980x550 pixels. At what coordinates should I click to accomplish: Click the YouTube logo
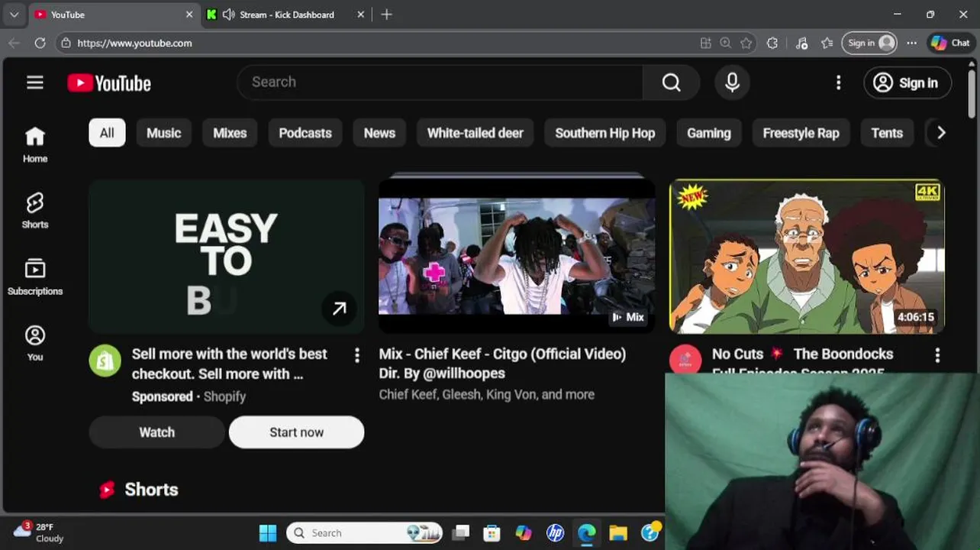(109, 82)
